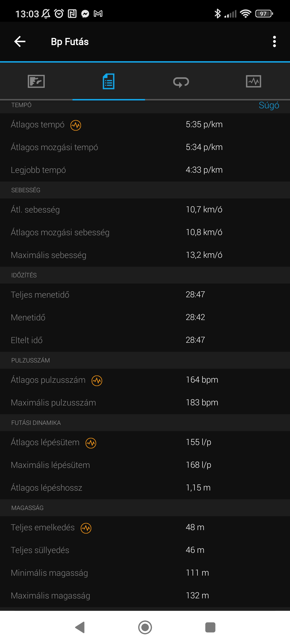Select the statistics list tab
The height and width of the screenshot is (644, 290).
click(x=109, y=81)
